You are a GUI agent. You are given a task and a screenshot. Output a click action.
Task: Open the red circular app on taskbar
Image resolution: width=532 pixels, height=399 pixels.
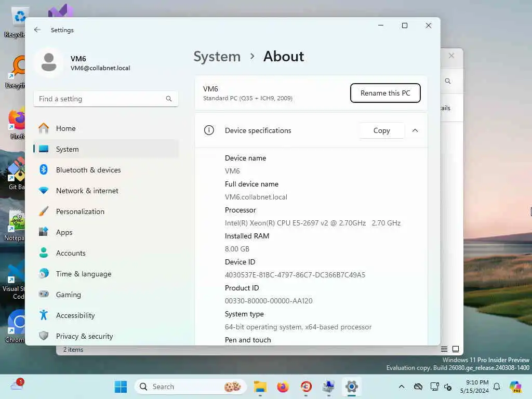pyautogui.click(x=306, y=387)
